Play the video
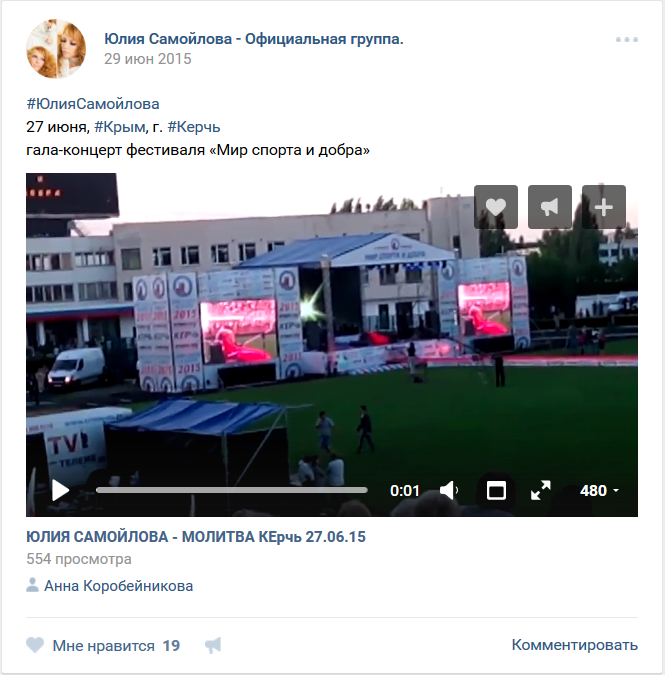 tap(60, 490)
